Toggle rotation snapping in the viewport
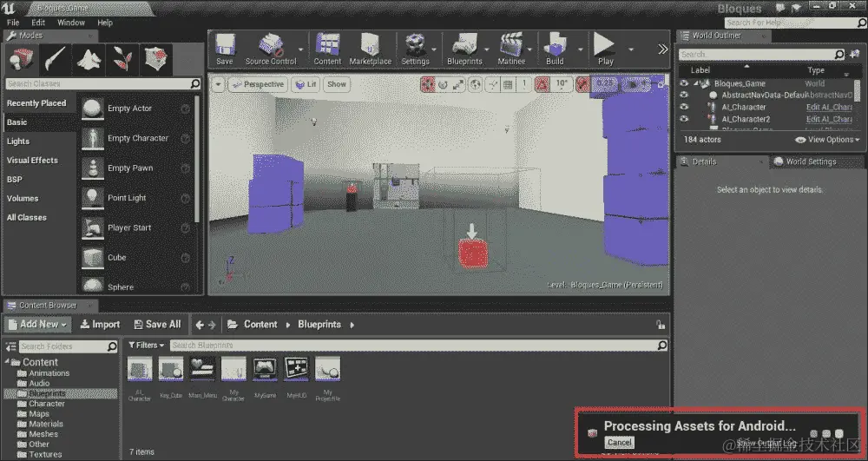Image resolution: width=868 pixels, height=461 pixels. [542, 85]
